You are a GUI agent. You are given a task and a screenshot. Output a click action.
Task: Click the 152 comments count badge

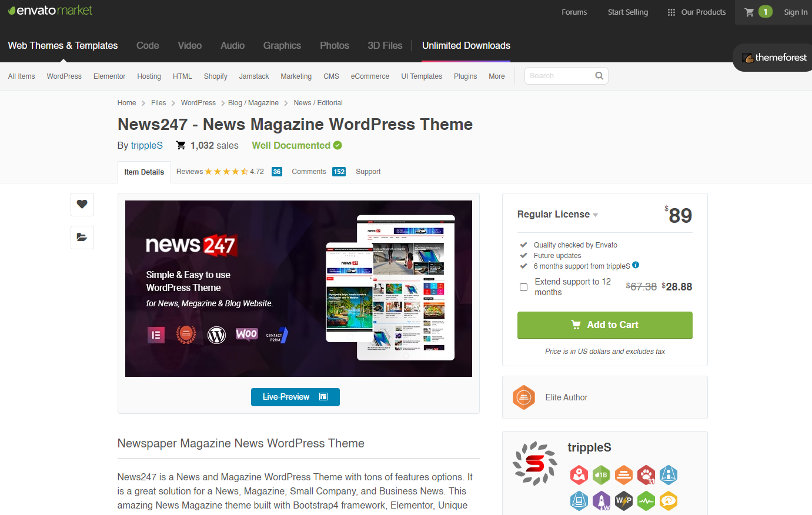pyautogui.click(x=339, y=172)
